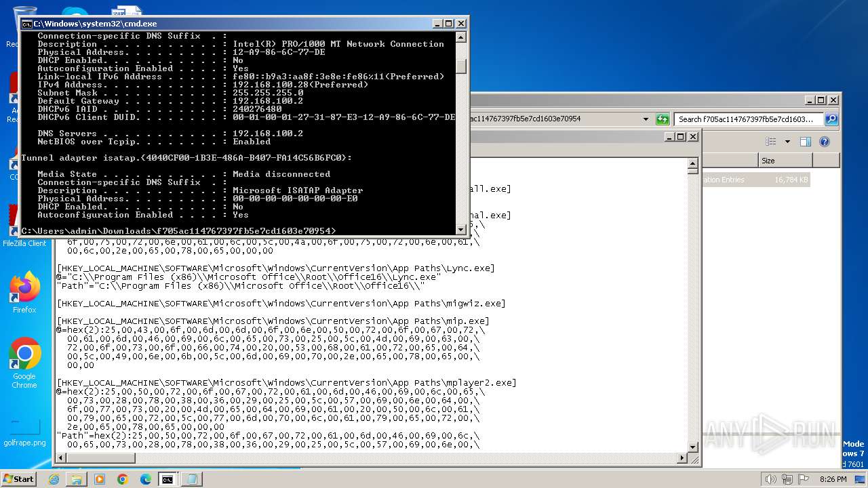Click Explorer's green refresh button
Screen dimensions: 868x488
[663, 119]
